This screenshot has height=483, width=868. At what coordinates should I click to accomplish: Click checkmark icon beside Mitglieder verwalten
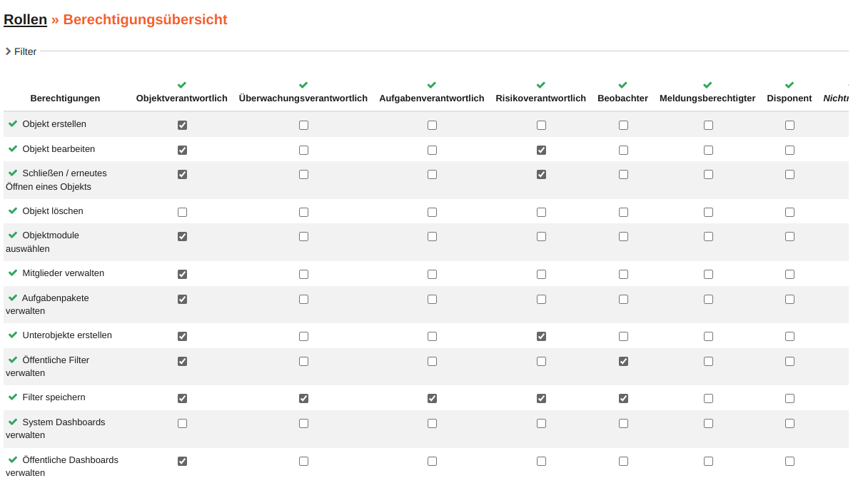click(13, 273)
